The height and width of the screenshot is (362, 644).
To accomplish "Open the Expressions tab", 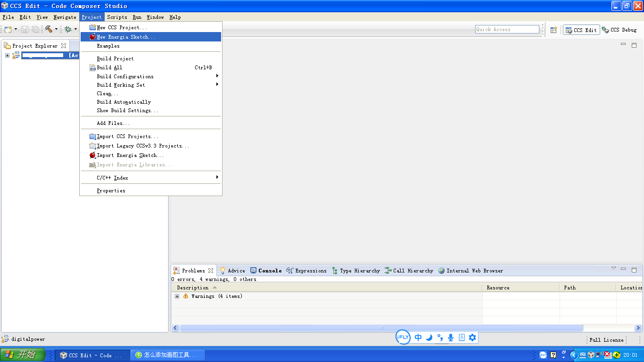I will click(306, 271).
